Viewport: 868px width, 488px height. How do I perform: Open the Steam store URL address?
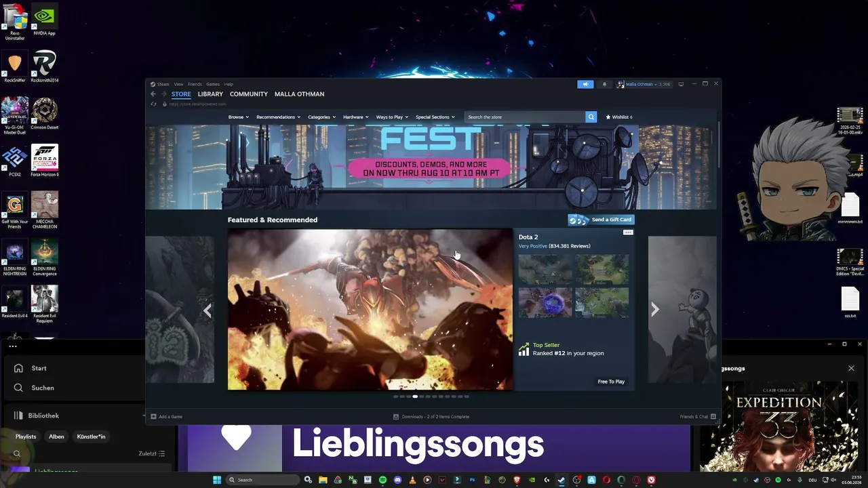pos(198,104)
